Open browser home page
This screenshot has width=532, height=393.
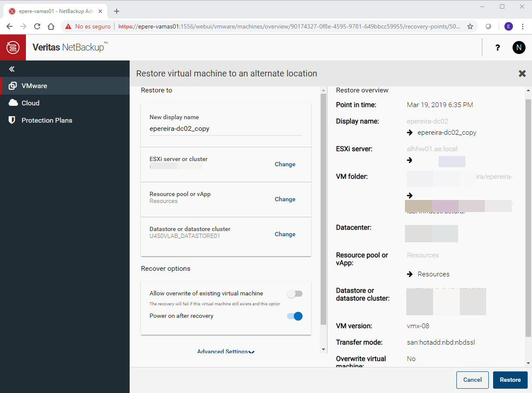[x=51, y=26]
